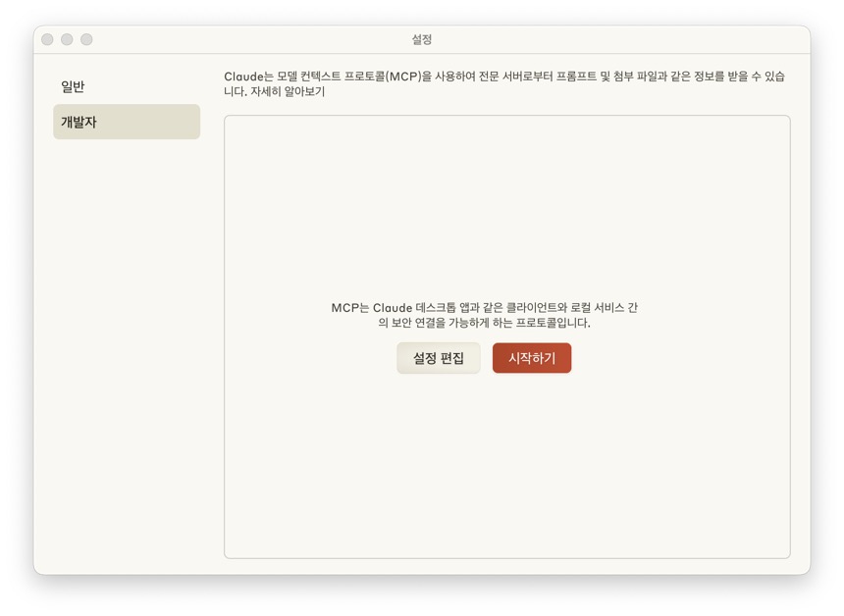Click the empty MCP server list panel

click(x=507, y=336)
